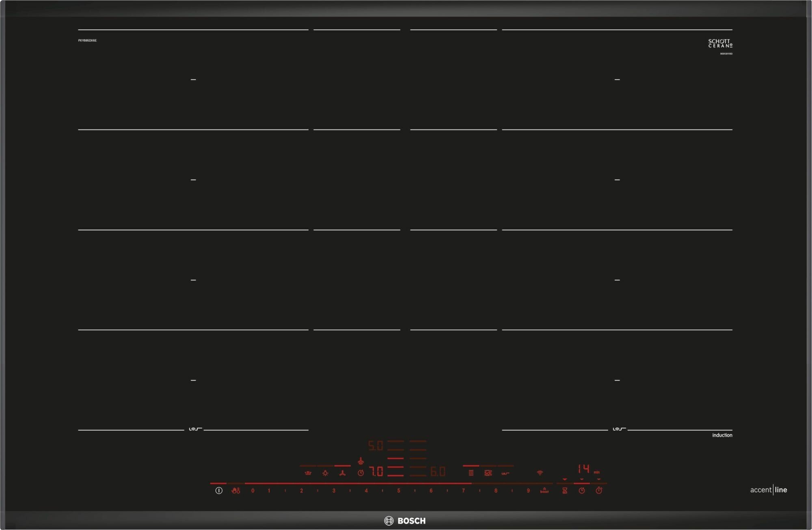The width and height of the screenshot is (812, 530).
Task: Set power level 0 on the slider
Action: 253,491
